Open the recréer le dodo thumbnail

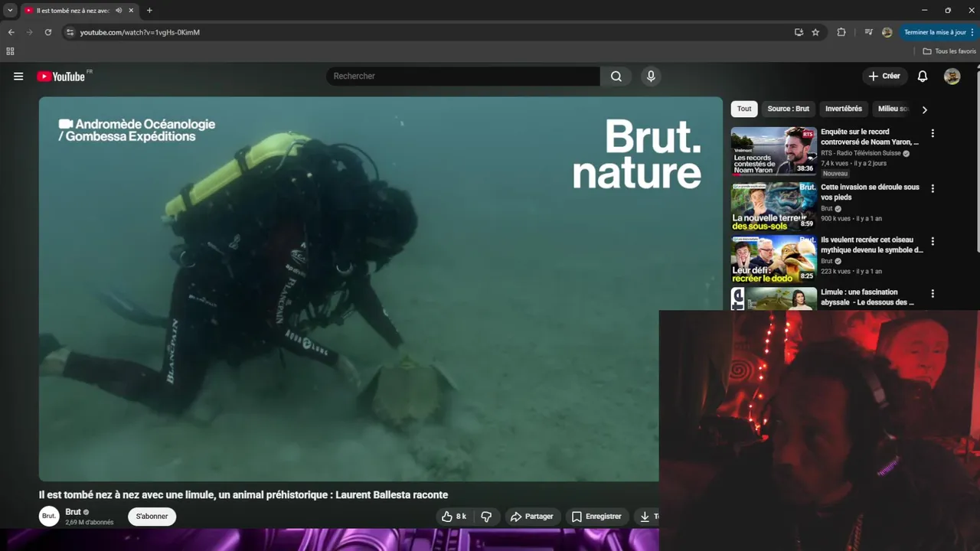773,259
